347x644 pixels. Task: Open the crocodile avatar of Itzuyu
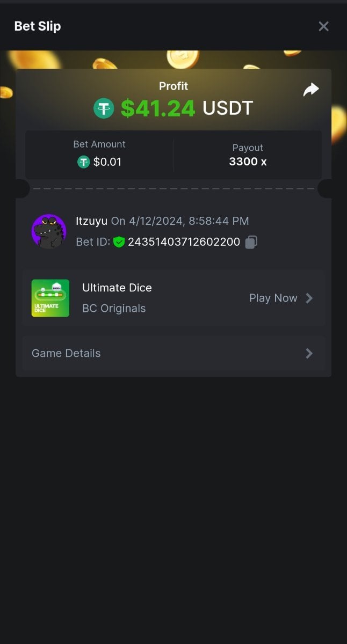(x=49, y=231)
